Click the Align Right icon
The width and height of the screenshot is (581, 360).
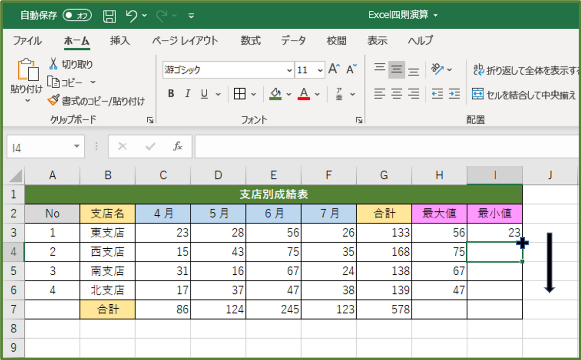(414, 94)
